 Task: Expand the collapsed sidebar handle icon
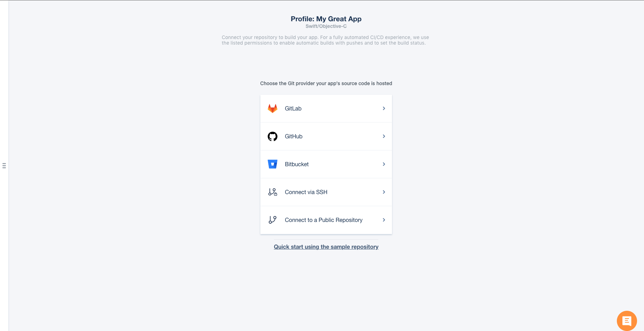[x=4, y=165]
